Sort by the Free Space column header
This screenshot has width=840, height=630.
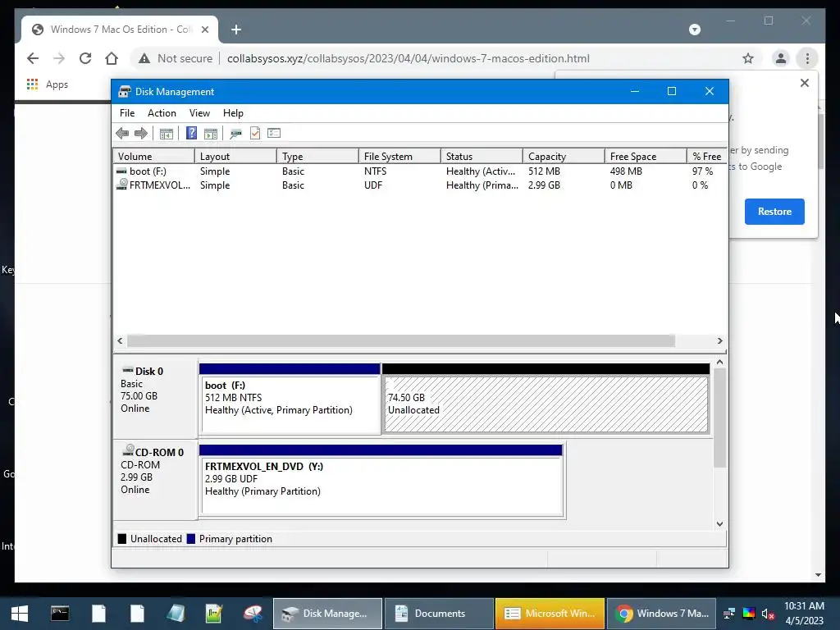pos(646,157)
